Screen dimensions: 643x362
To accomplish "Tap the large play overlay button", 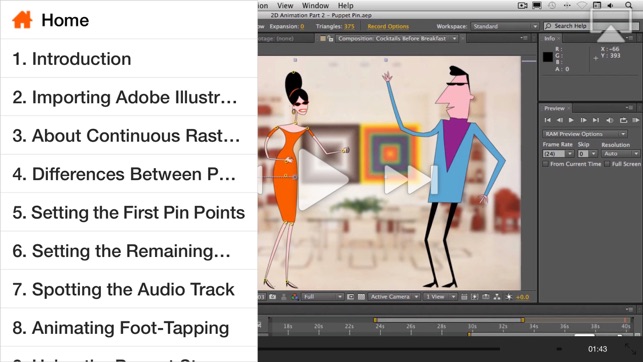I will click(x=324, y=180).
